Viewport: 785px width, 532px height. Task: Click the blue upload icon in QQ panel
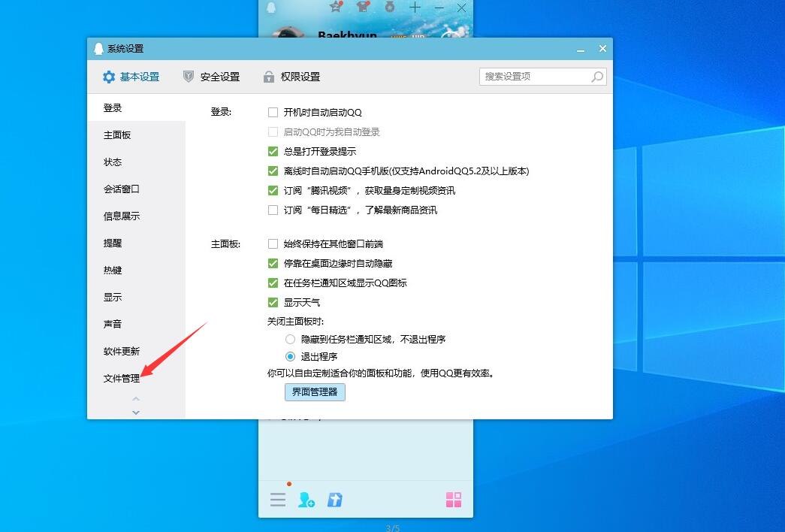335,500
